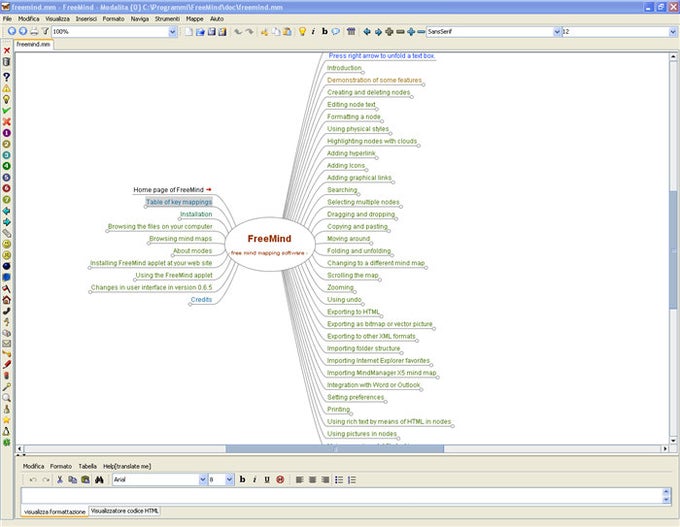The height and width of the screenshot is (527, 680).
Task: Toggle underline in the note editor
Action: [267, 479]
